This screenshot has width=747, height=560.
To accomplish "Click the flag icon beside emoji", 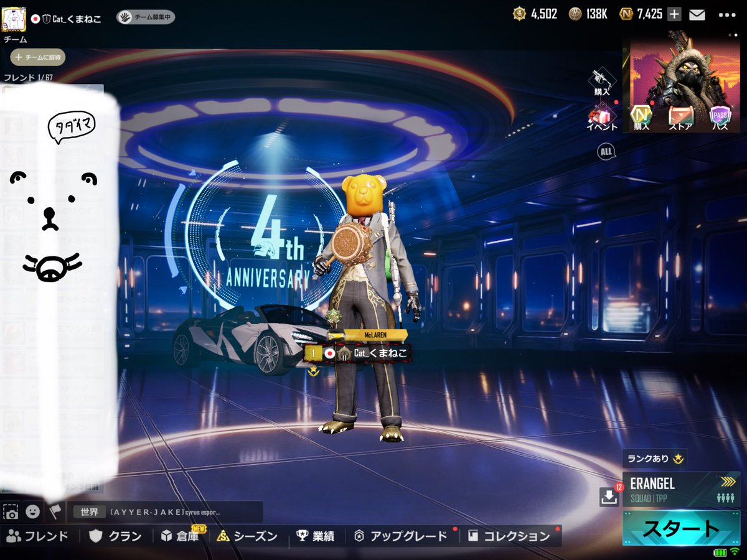I will (55, 511).
